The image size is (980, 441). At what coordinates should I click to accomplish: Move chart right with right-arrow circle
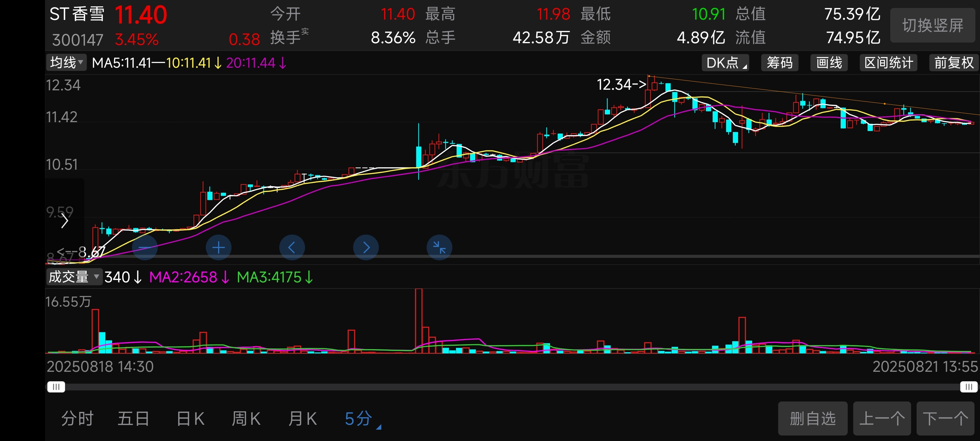pos(366,248)
